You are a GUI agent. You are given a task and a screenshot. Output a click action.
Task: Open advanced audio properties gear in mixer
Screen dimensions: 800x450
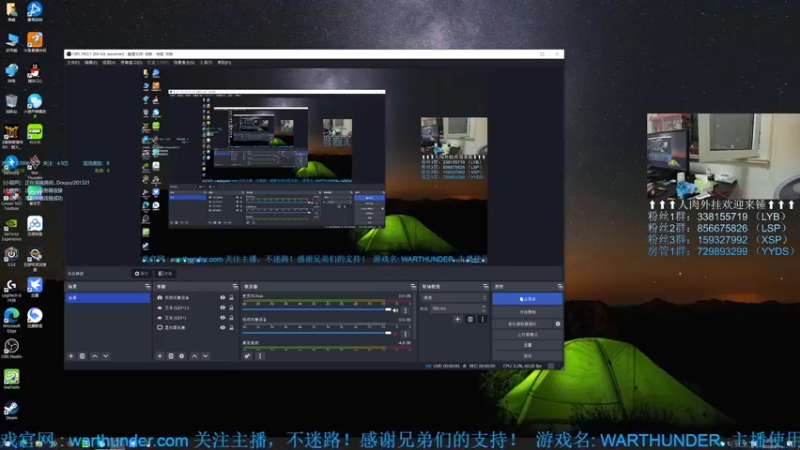click(247, 356)
